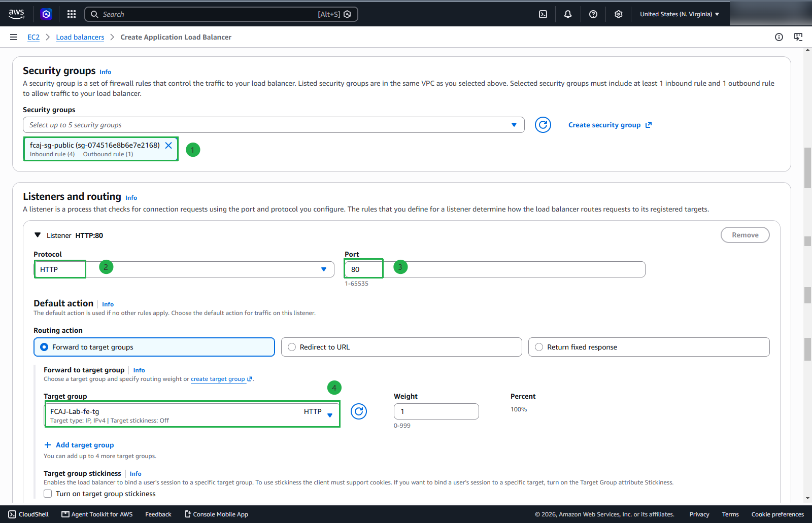Select Redirect to URL routing action
The height and width of the screenshot is (523, 812).
click(401, 347)
